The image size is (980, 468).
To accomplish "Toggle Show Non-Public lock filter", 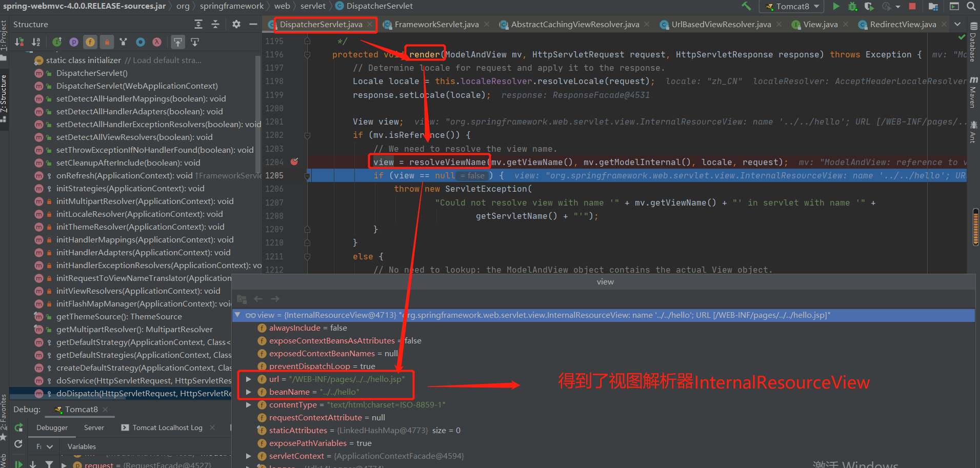I will (x=107, y=42).
